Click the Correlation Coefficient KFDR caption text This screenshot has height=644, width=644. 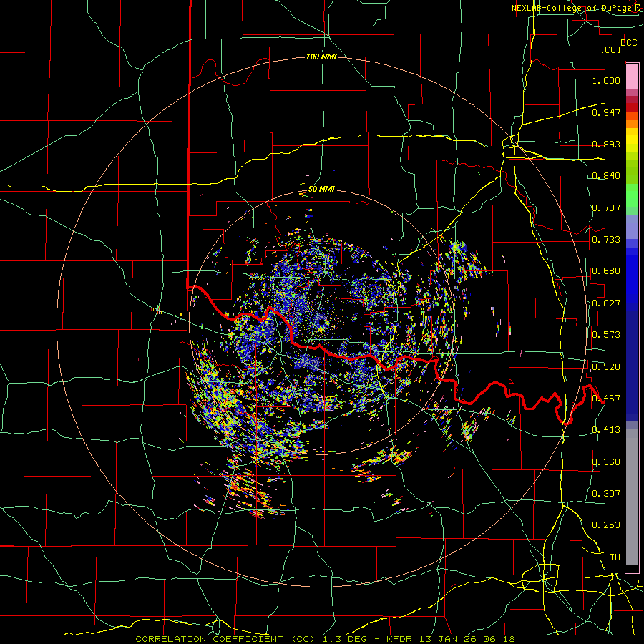(x=325, y=639)
